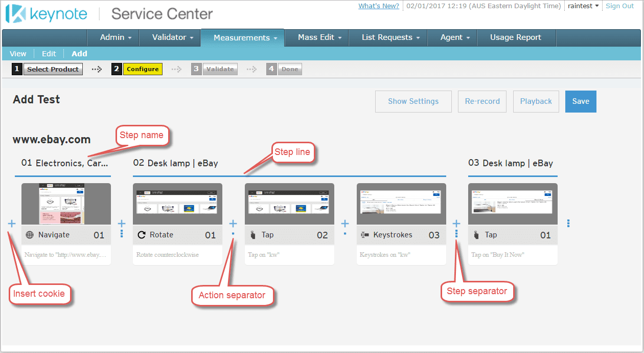
Task: Click step name "03 Desk lamp | eBay"
Action: coord(511,163)
